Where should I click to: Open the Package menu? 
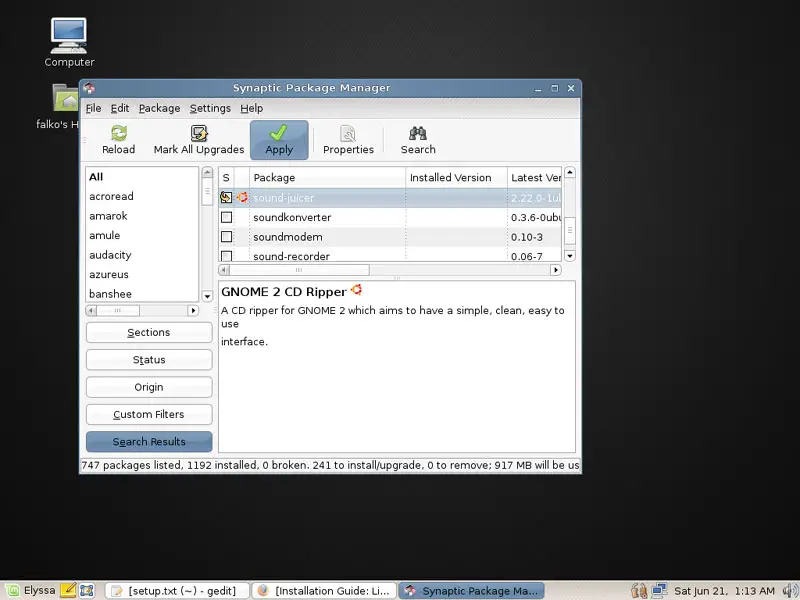(159, 108)
